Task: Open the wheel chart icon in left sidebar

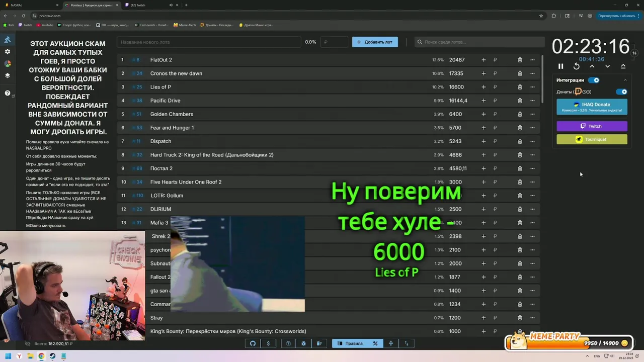Action: (x=8, y=64)
